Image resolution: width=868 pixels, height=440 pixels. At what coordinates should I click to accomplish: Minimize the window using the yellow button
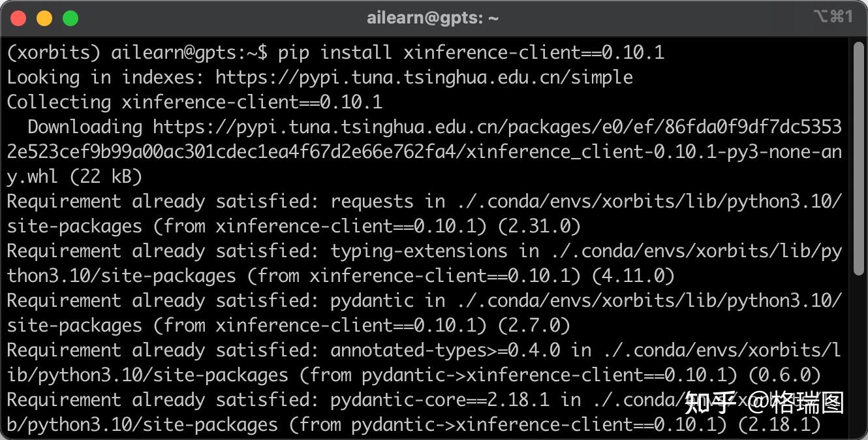(x=44, y=18)
